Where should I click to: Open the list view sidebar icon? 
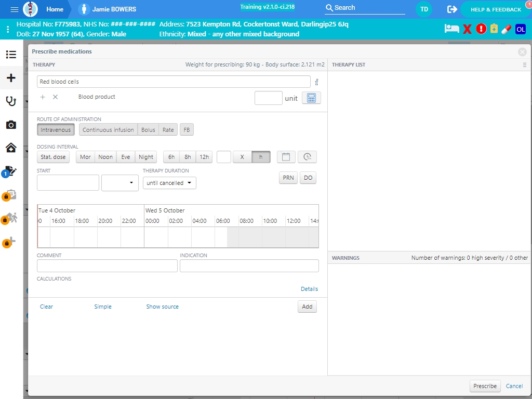point(11,54)
